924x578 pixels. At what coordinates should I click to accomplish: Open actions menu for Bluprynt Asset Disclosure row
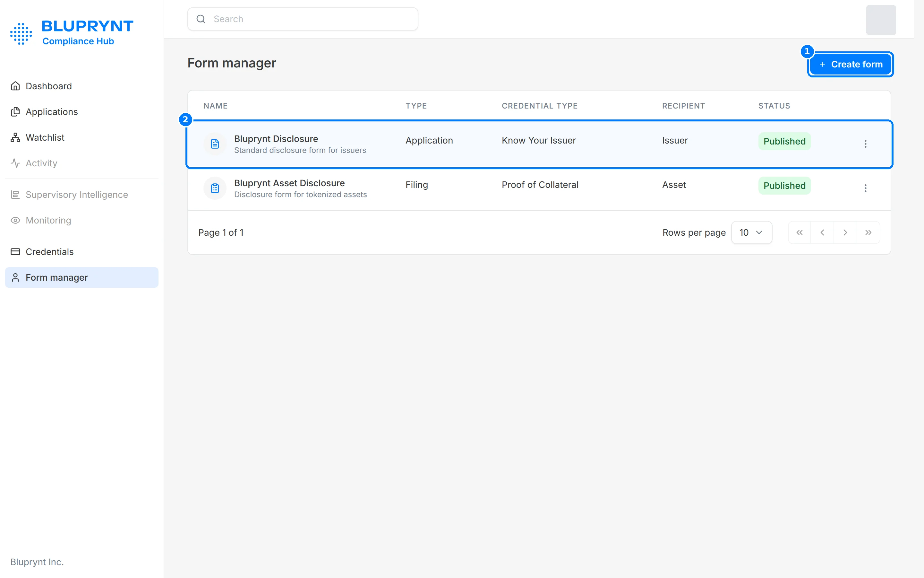point(866,188)
